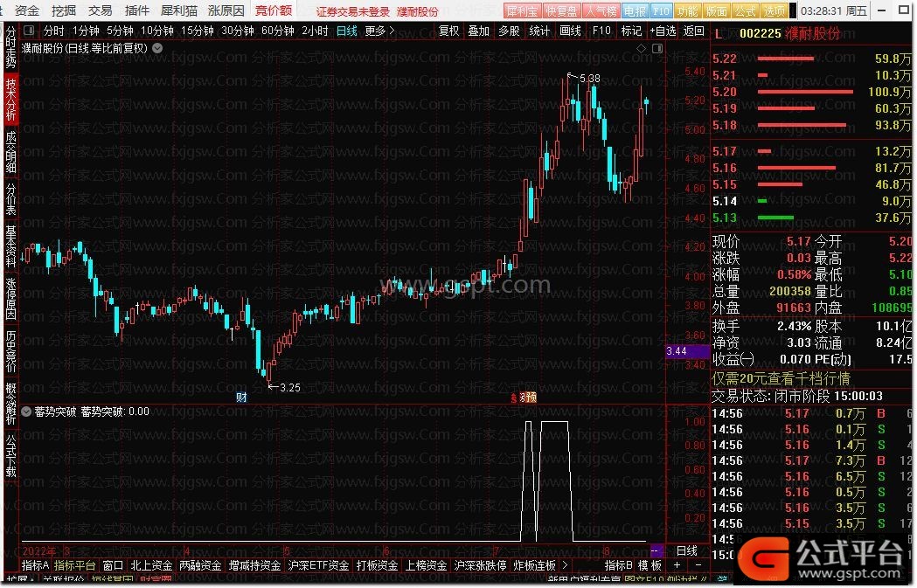Image resolution: width=917 pixels, height=588 pixels.
Task: Click the 财 marker on the chart
Action: click(241, 398)
